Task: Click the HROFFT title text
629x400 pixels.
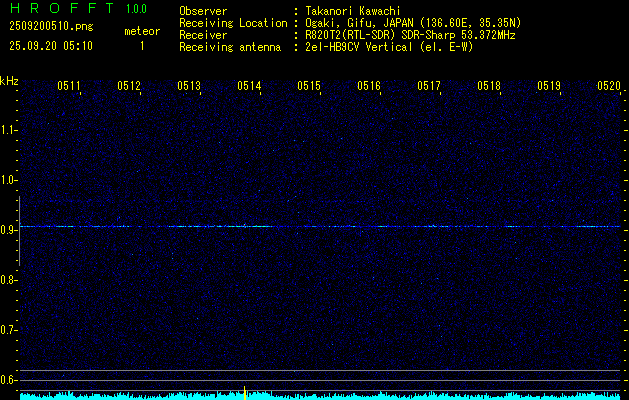Action: (x=63, y=8)
